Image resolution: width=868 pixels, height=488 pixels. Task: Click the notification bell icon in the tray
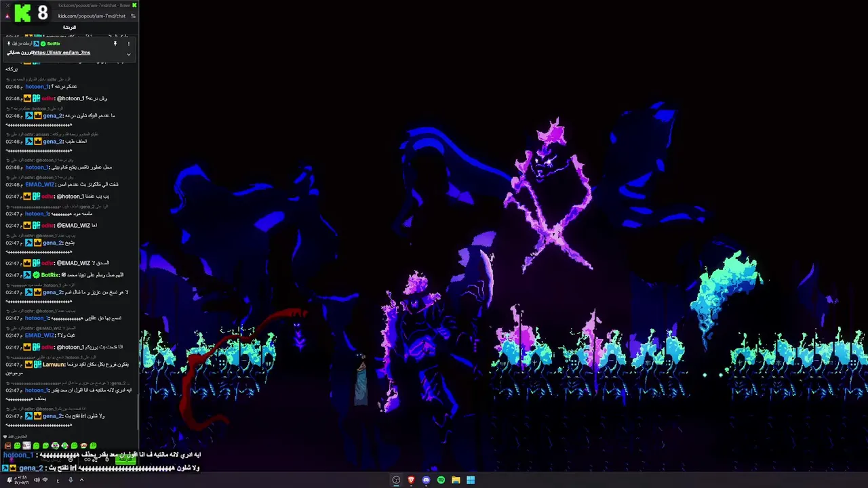pyautogui.click(x=9, y=480)
